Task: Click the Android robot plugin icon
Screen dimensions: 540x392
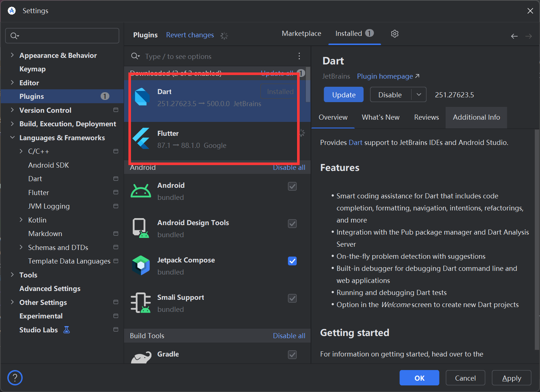Action: (x=141, y=191)
